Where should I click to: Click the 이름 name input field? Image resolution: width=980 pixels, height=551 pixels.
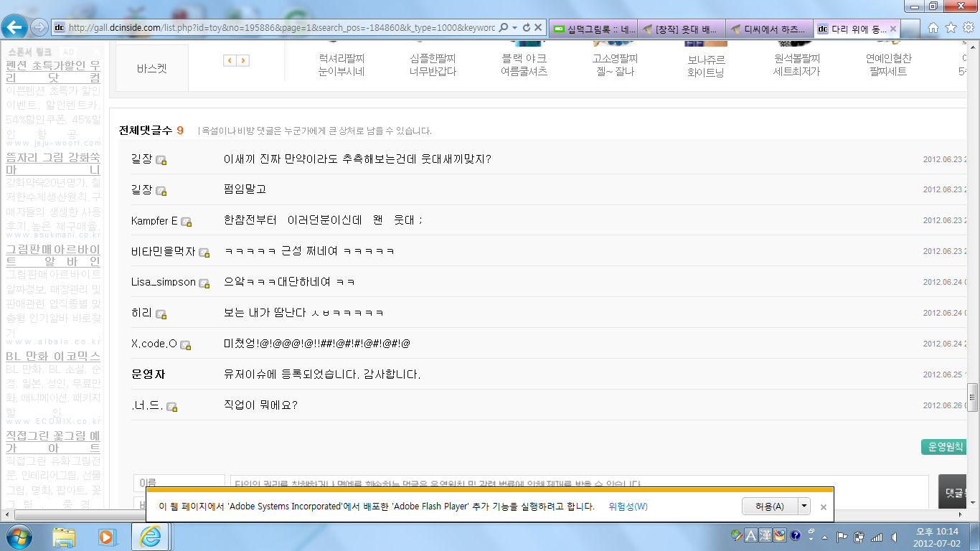click(179, 483)
